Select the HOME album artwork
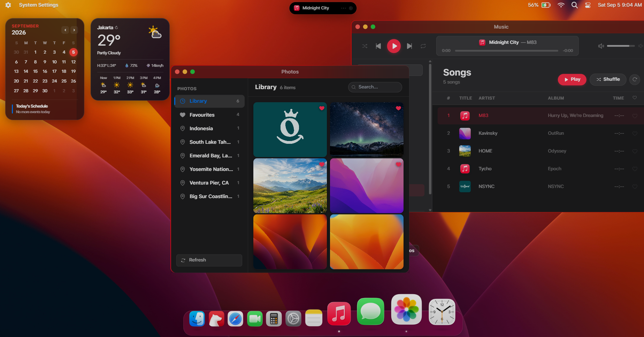644x337 pixels. point(465,151)
